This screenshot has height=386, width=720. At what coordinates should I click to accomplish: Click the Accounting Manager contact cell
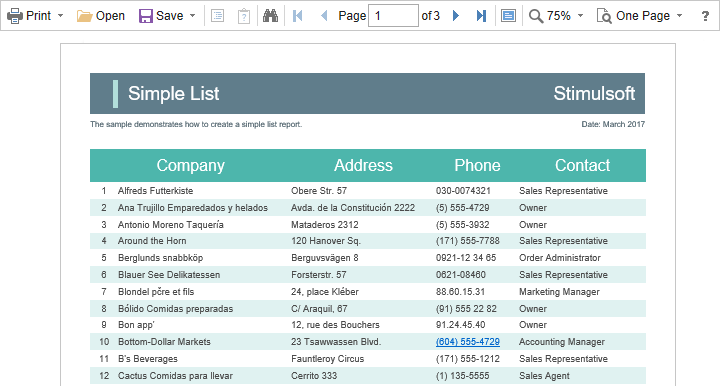click(x=562, y=342)
